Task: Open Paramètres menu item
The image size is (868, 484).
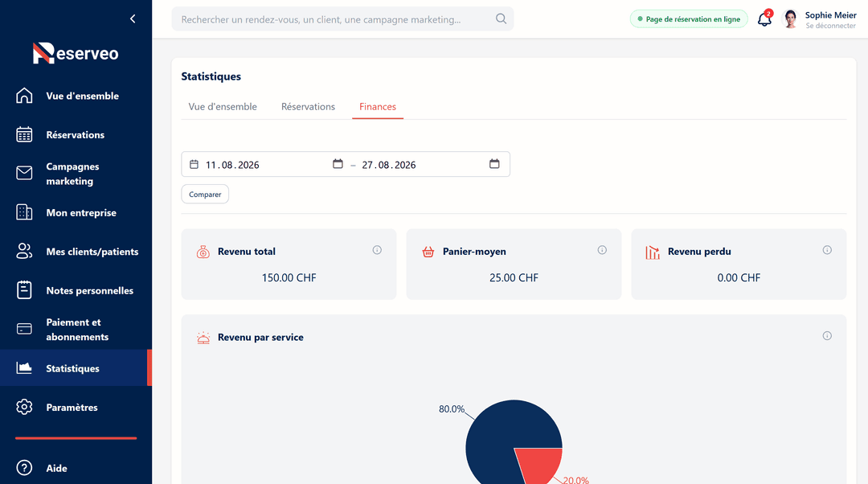Action: (x=72, y=408)
